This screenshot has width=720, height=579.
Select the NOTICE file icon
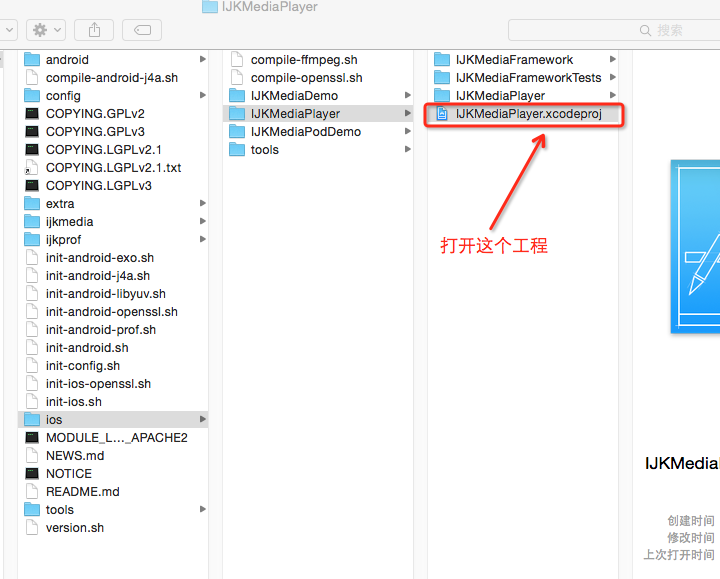32,473
